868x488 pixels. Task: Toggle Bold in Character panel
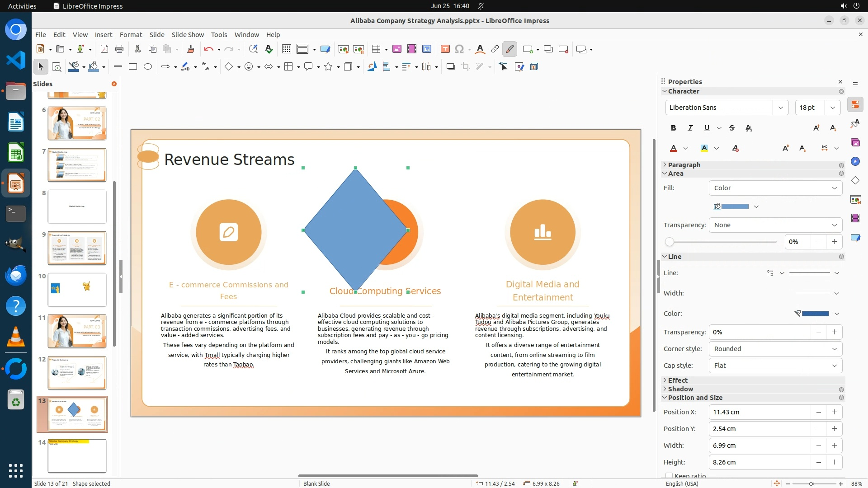click(x=674, y=128)
